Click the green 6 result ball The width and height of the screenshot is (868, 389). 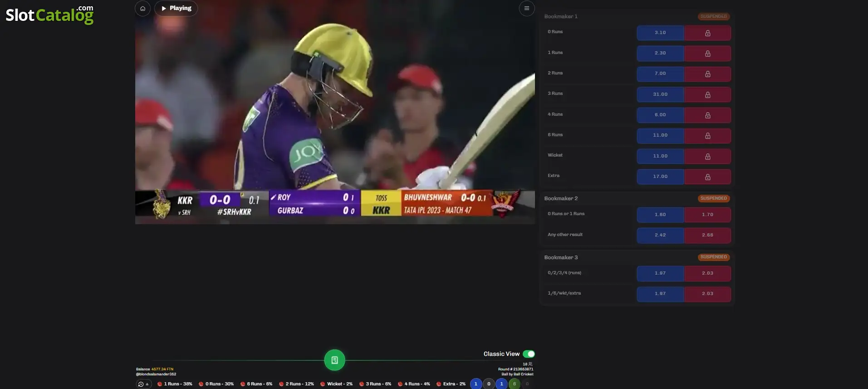[514, 384]
